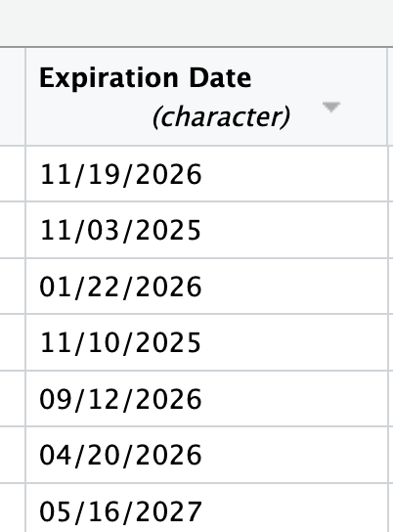The width and height of the screenshot is (393, 532).
Task: Select the 11/10/2025 cell
Action: (x=206, y=342)
